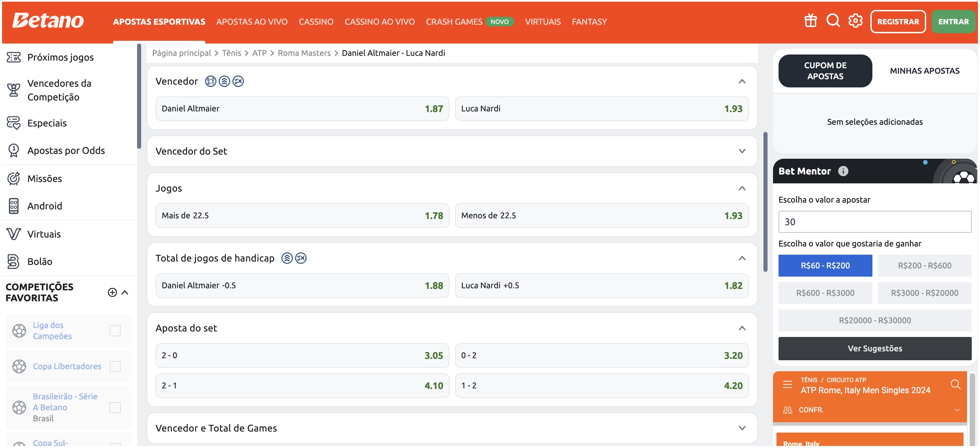This screenshot has width=980, height=448.
Task: Open the Bet Mentor info icon
Action: 843,171
